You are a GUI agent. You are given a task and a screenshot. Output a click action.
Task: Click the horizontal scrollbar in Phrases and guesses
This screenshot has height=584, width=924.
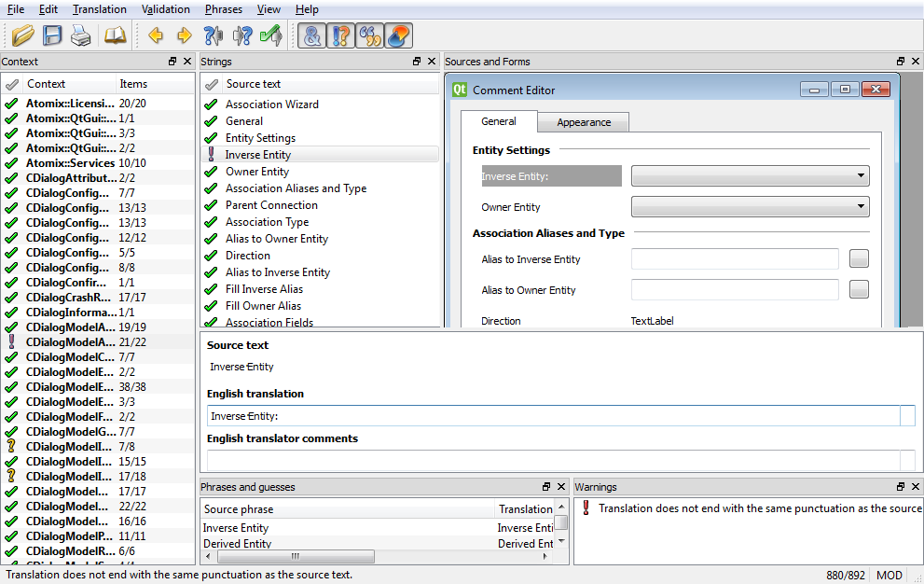(x=294, y=557)
